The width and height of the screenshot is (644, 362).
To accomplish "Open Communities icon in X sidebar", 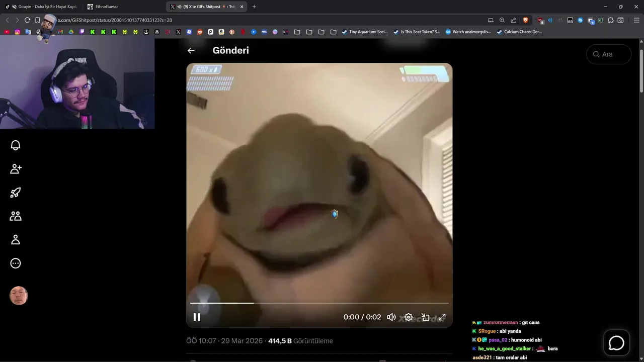I will click(16, 216).
